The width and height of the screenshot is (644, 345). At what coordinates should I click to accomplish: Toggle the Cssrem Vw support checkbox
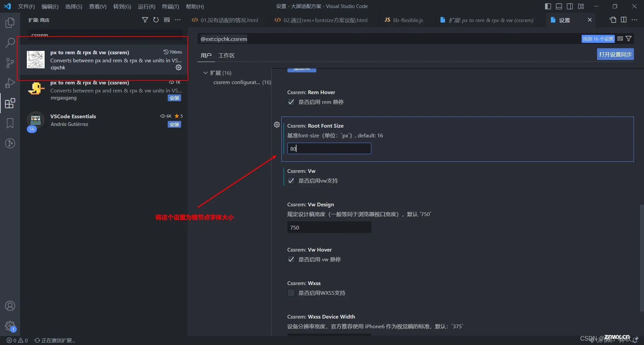291,181
